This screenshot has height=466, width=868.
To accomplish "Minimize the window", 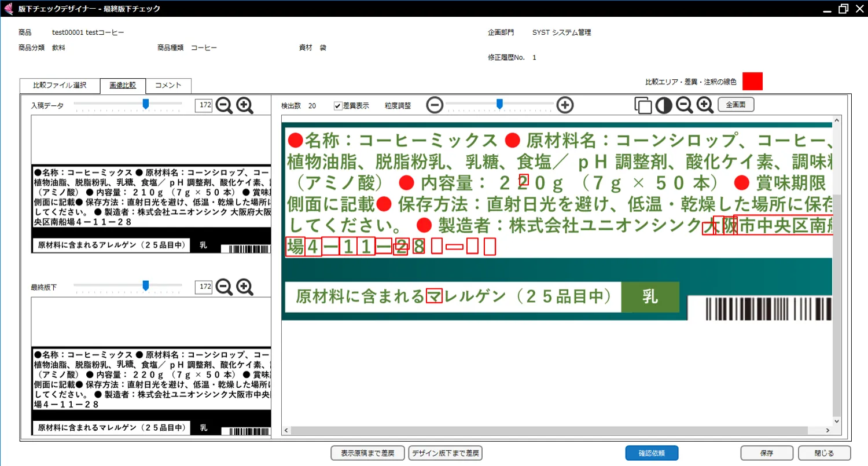I will coord(828,10).
